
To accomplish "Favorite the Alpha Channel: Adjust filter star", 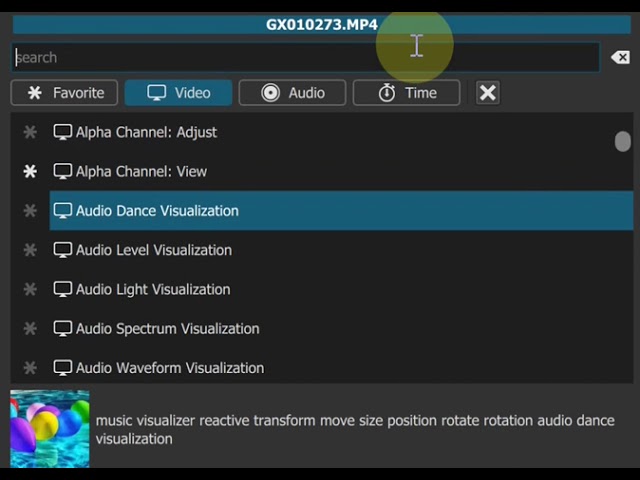I will tap(30, 132).
